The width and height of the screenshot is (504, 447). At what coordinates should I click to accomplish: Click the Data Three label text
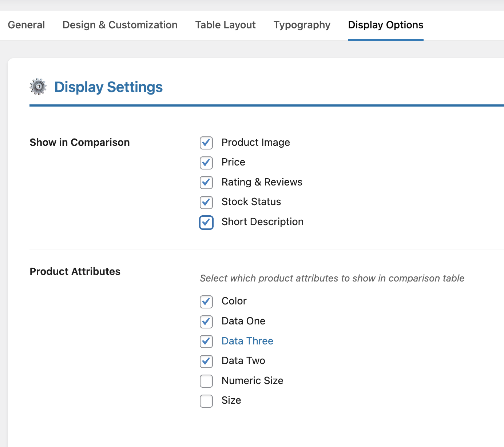tap(247, 341)
